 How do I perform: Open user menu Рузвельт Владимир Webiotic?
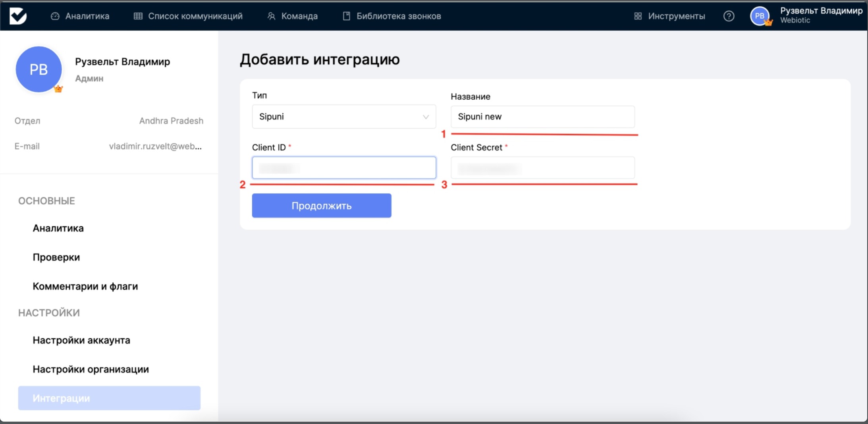820,15
